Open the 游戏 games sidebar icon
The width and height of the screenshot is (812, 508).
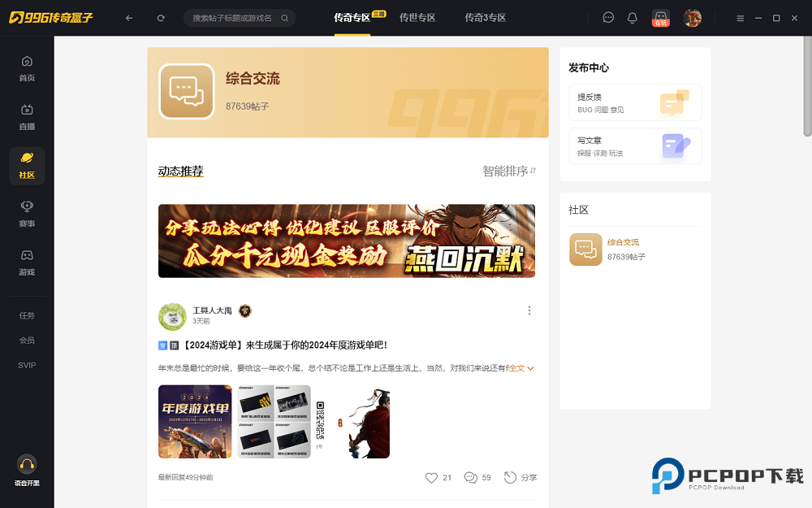(x=27, y=262)
